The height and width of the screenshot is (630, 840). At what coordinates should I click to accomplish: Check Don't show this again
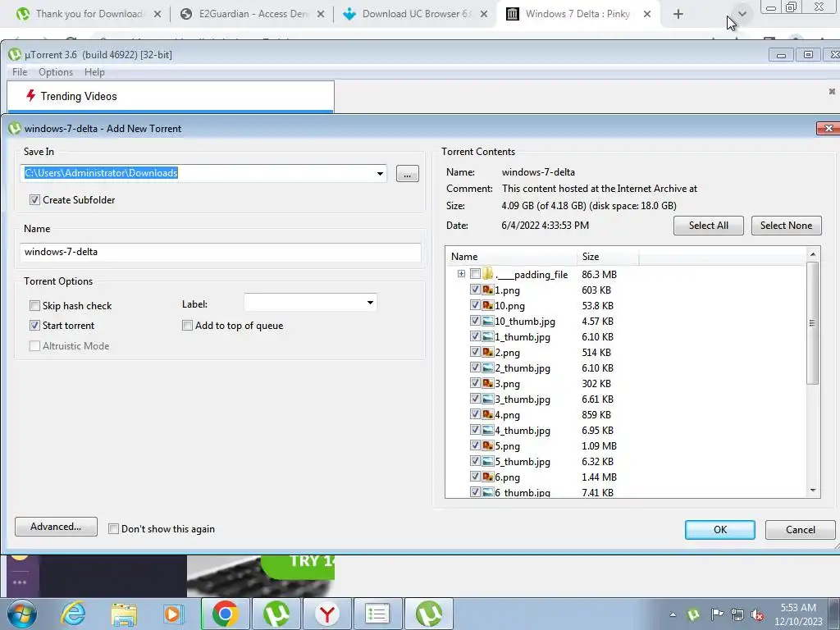(113, 529)
